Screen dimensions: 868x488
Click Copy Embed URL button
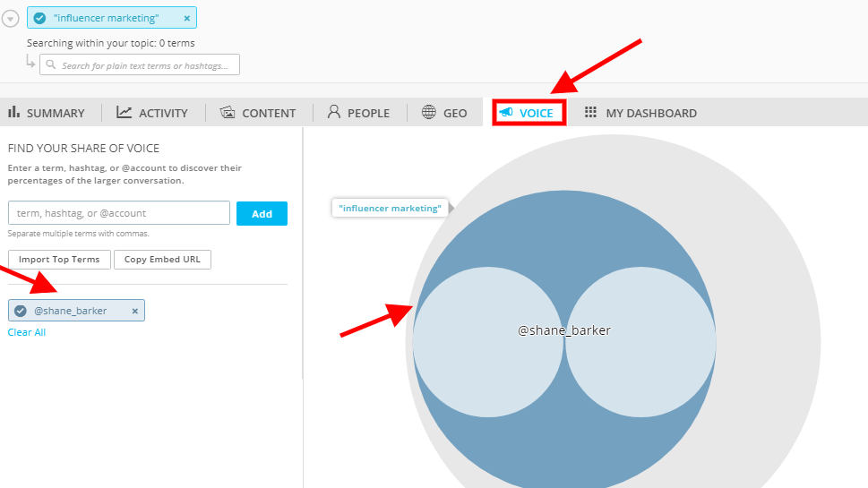coord(162,260)
